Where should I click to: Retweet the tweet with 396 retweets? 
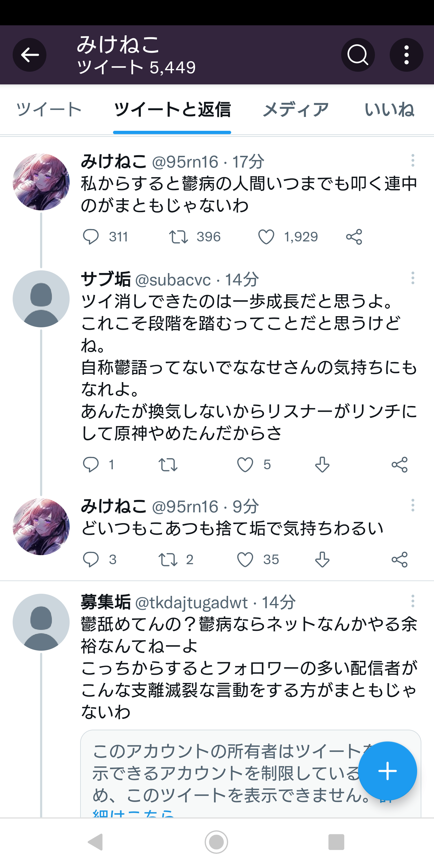178,237
